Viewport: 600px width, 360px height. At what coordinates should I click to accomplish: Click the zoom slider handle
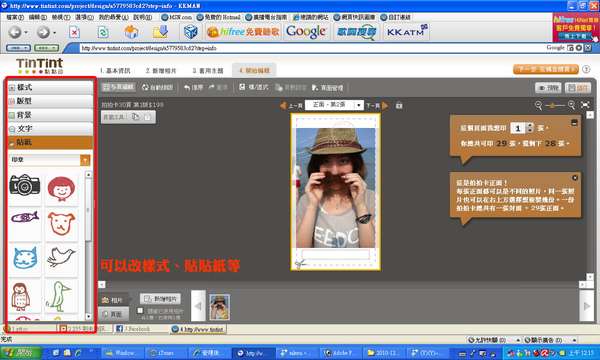pyautogui.click(x=552, y=105)
